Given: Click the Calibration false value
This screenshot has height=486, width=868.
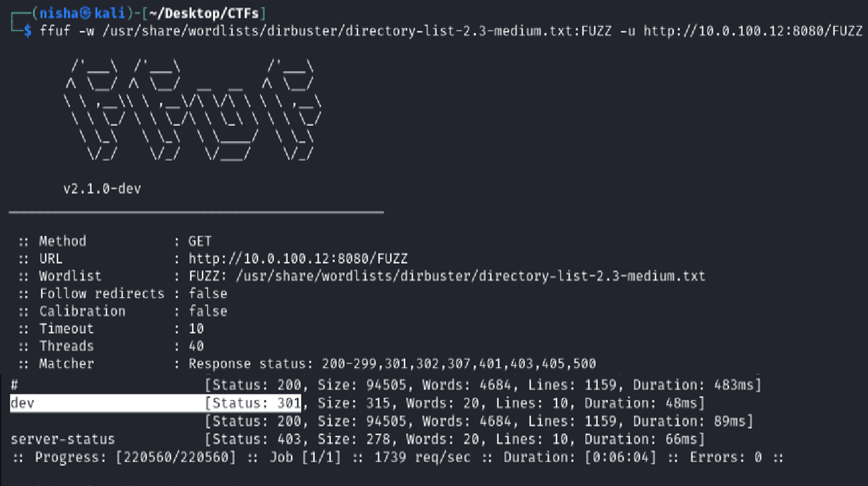Looking at the screenshot, I should 208,311.
